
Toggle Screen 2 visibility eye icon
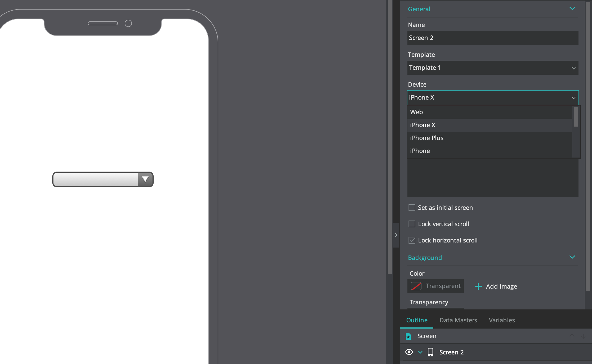409,352
